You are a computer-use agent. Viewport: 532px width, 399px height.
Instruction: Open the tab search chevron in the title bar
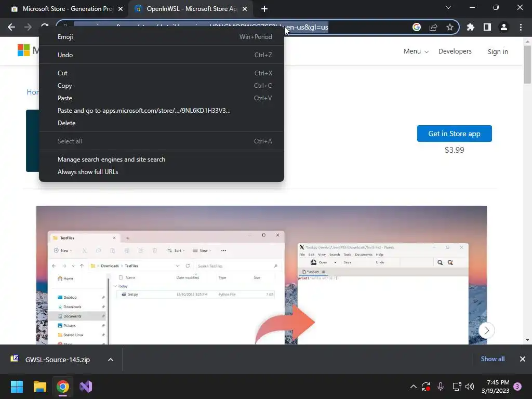[448, 7]
